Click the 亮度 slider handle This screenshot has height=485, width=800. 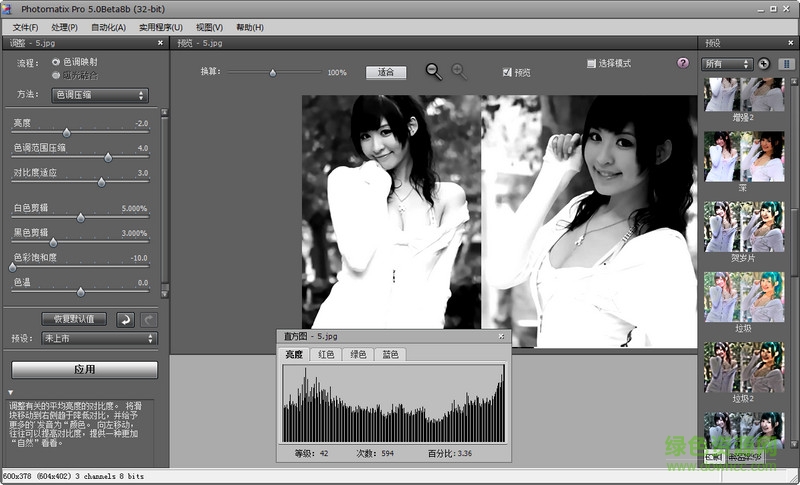[x=67, y=132]
